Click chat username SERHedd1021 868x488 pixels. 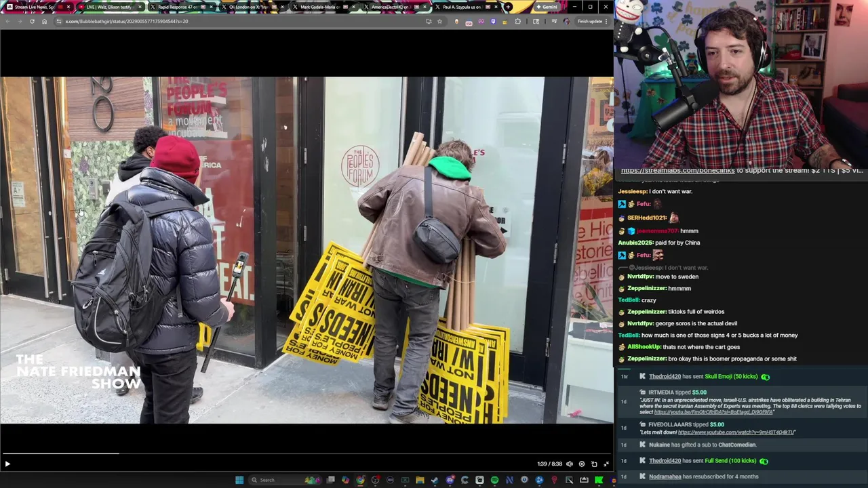tap(647, 218)
